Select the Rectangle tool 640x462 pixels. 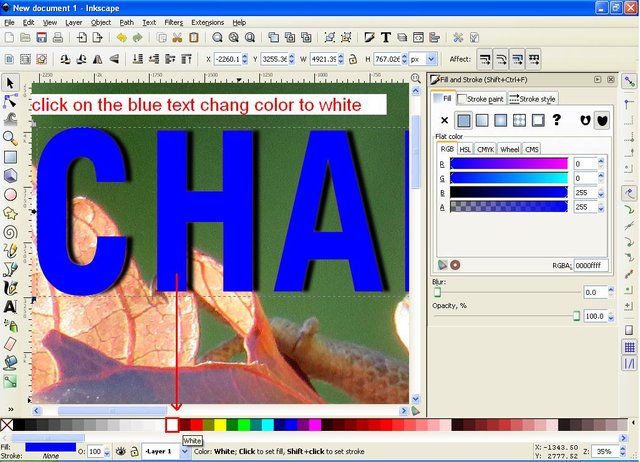(10, 157)
